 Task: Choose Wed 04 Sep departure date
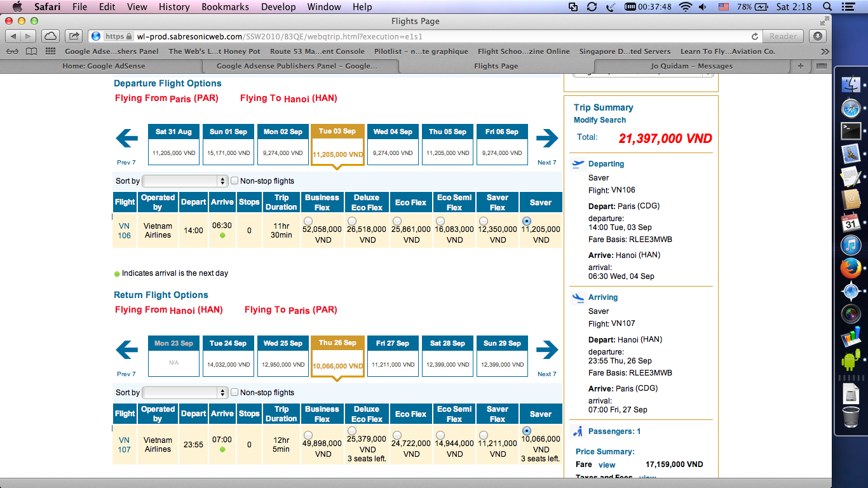(x=393, y=144)
